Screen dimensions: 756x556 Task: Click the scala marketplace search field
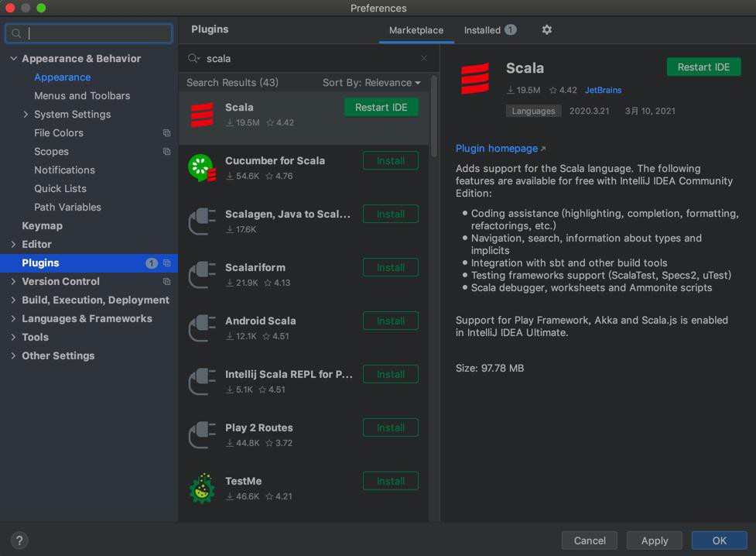tap(309, 58)
